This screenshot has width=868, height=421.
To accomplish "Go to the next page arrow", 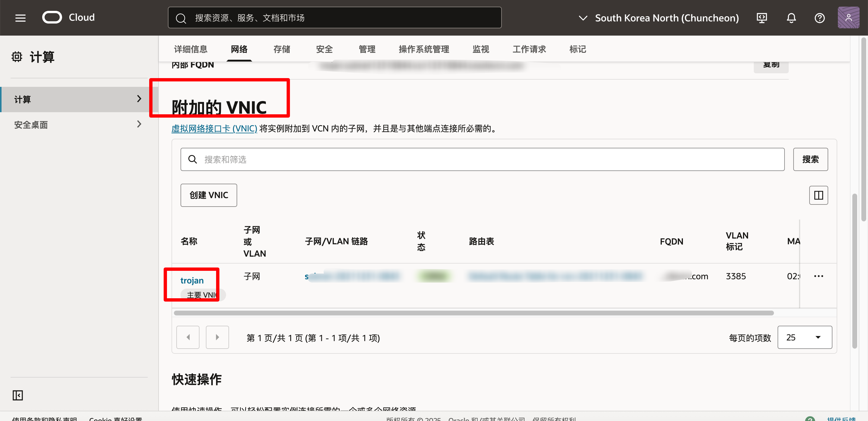I will [x=217, y=337].
